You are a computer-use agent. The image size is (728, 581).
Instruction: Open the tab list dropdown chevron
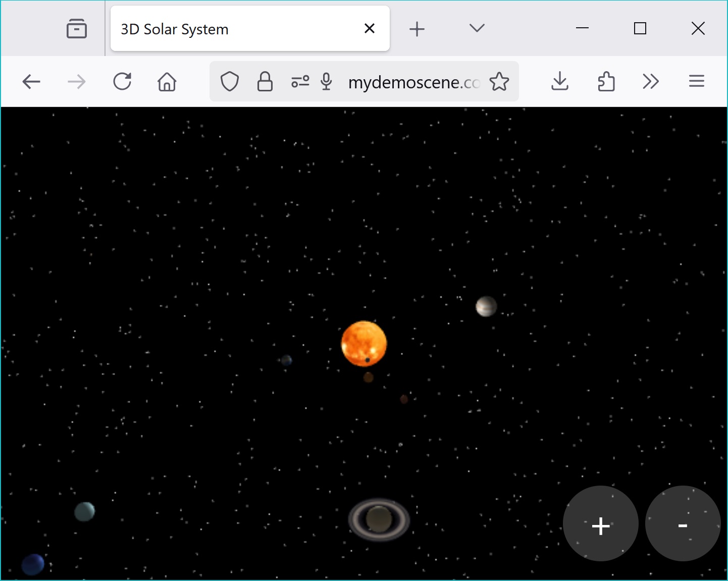point(476,28)
